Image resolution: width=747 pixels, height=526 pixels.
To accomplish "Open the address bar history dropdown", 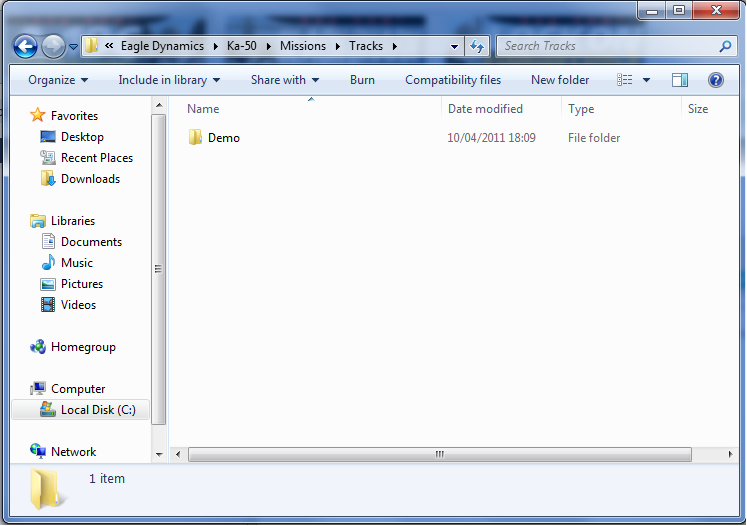I will (454, 47).
